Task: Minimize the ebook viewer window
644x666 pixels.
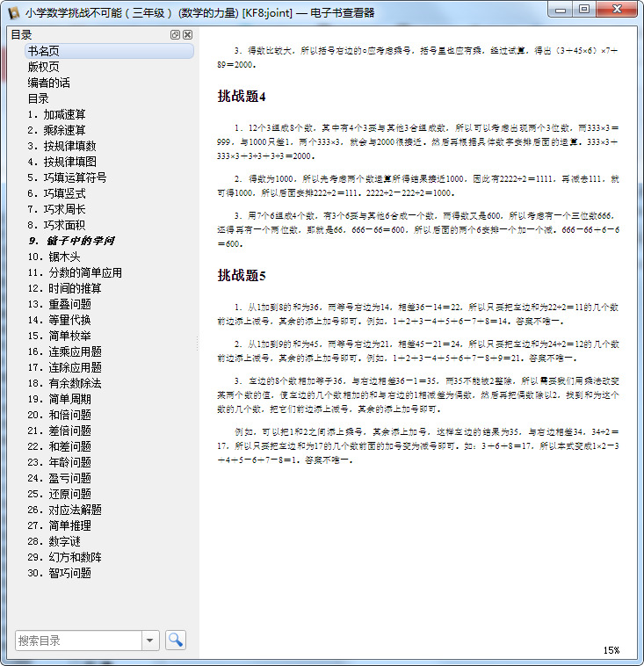Action: [561, 10]
